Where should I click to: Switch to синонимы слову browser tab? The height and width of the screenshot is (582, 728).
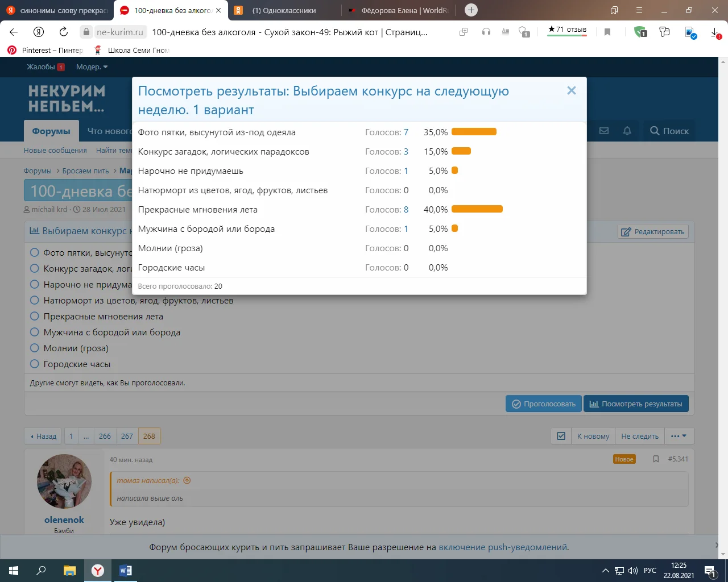(57, 10)
